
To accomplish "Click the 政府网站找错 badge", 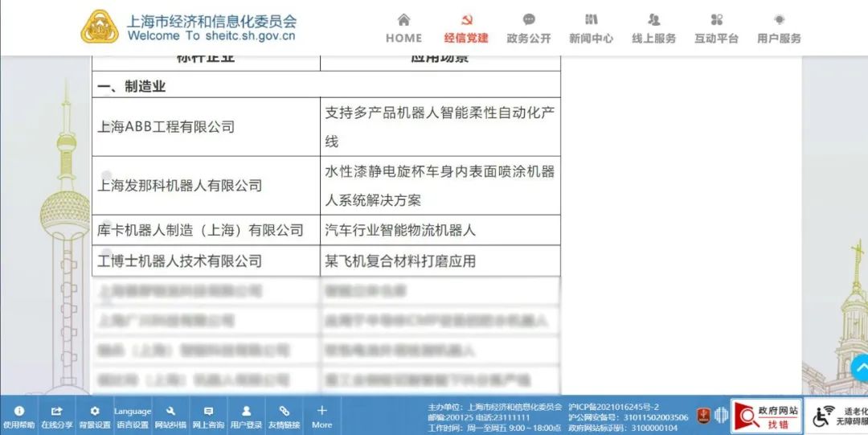I will point(766,416).
